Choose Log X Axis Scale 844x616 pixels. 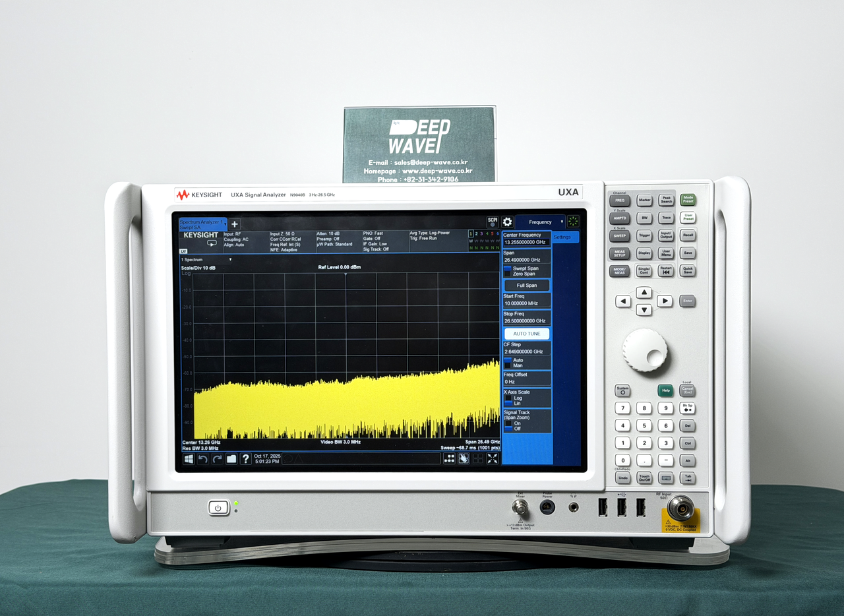[514, 398]
